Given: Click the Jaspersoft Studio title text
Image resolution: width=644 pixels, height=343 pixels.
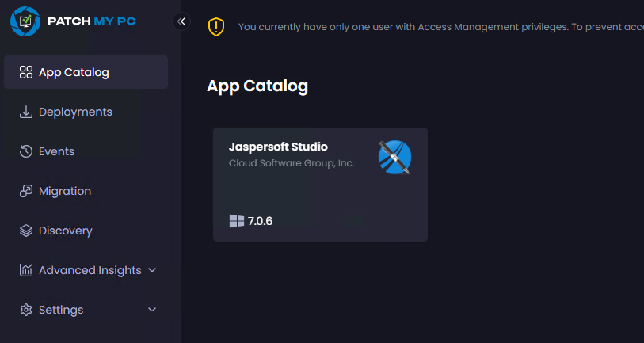Looking at the screenshot, I should point(278,147).
